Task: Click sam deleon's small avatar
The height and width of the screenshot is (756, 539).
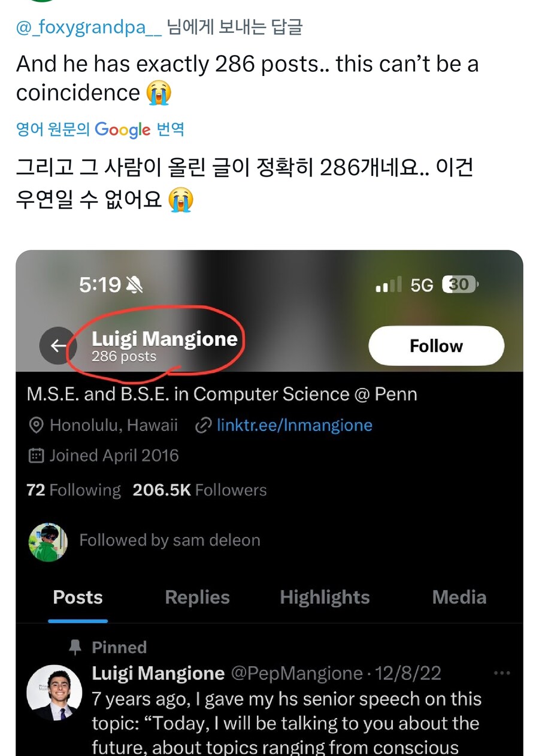Action: click(x=48, y=542)
